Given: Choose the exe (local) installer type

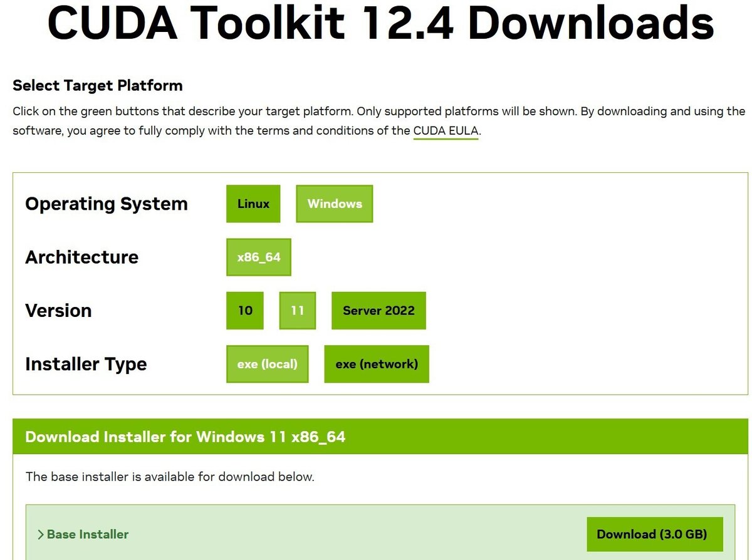Looking at the screenshot, I should pyautogui.click(x=267, y=364).
